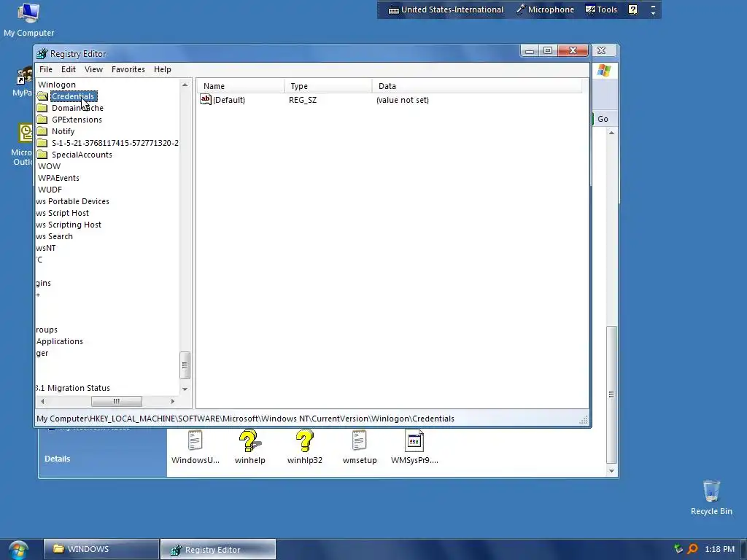Viewport: 747px width, 560px height.
Task: Click the Credentials folder icon in tree
Action: click(x=42, y=96)
